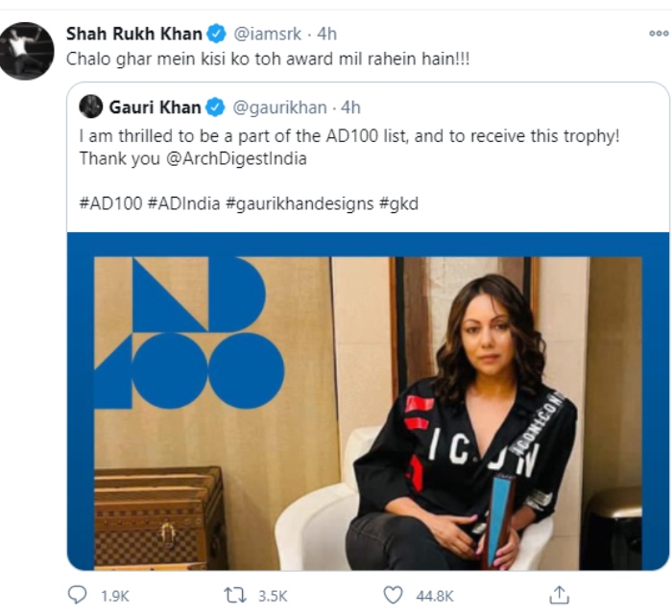Click Gauri Khan's small avatar
The image size is (672, 616).
91,107
